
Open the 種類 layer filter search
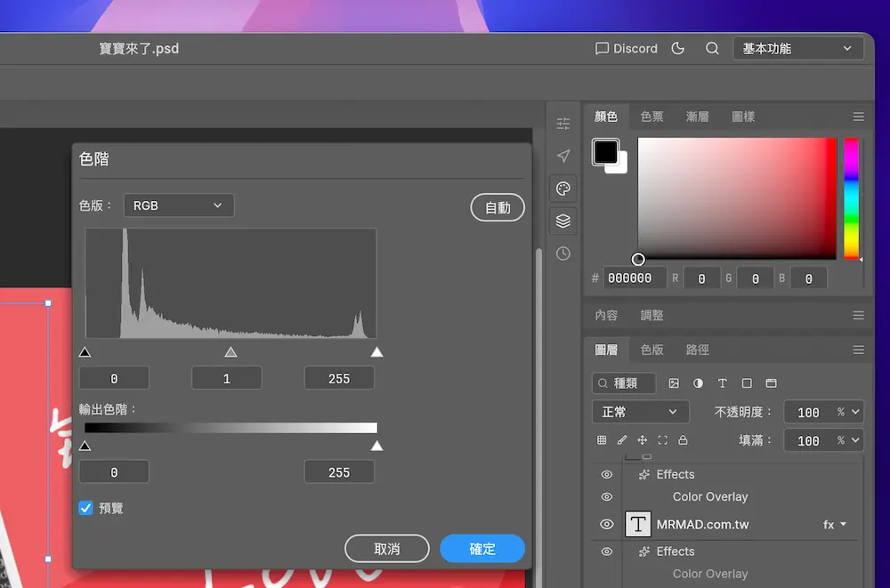(x=624, y=383)
